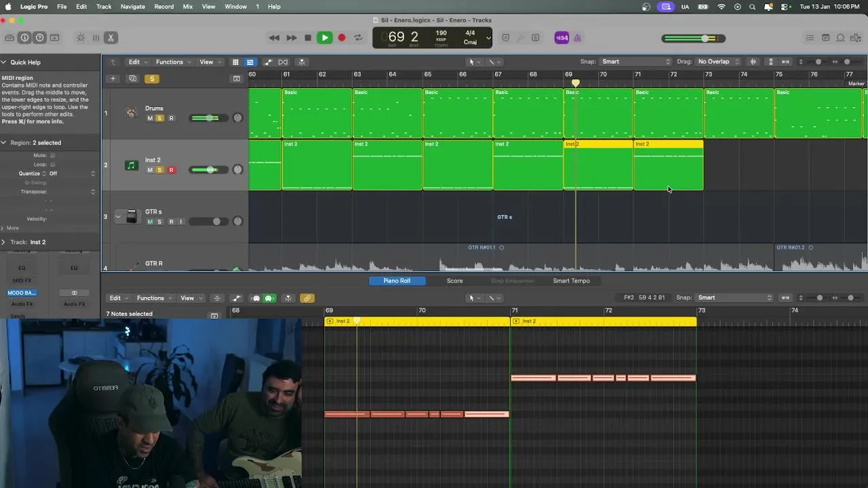Open the Track menu in menu bar
868x488 pixels.
104,6
